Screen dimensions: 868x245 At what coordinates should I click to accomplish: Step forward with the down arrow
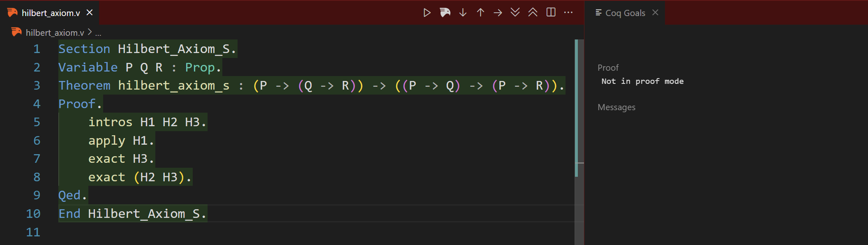[x=463, y=13]
